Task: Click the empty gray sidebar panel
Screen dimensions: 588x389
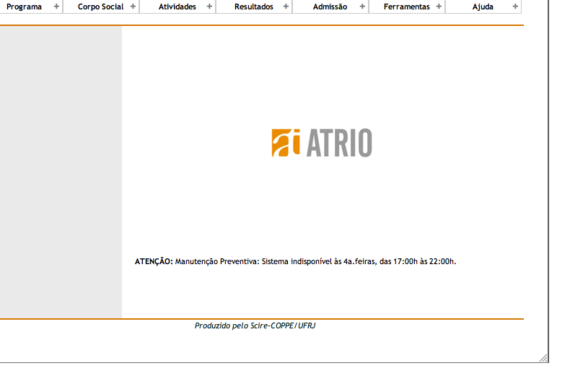Action: 61,172
